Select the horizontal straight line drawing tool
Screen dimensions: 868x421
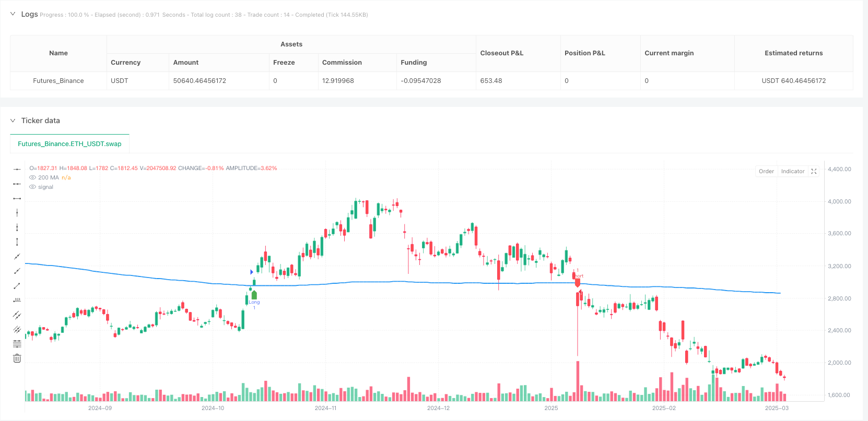pyautogui.click(x=17, y=169)
